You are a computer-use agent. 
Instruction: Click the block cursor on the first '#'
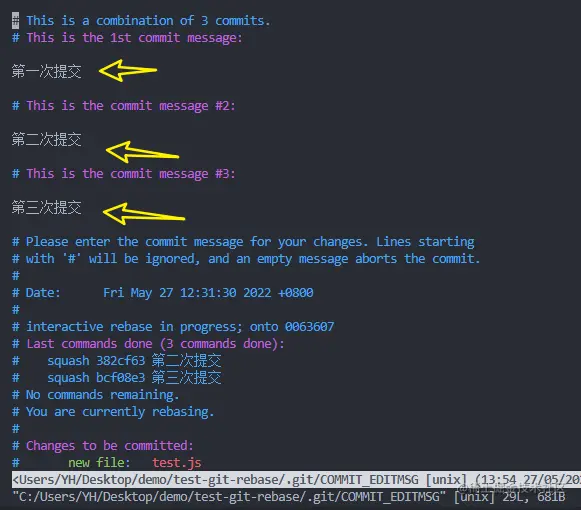tap(16, 21)
